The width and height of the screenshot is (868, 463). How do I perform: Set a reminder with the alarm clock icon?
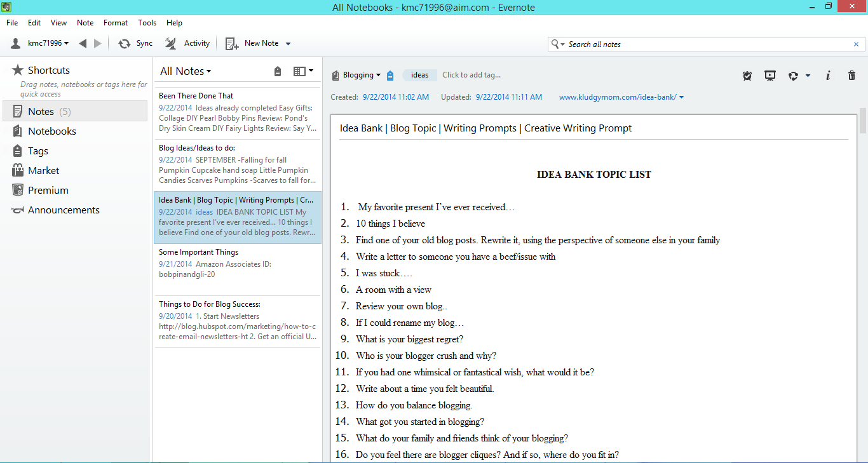pyautogui.click(x=747, y=76)
